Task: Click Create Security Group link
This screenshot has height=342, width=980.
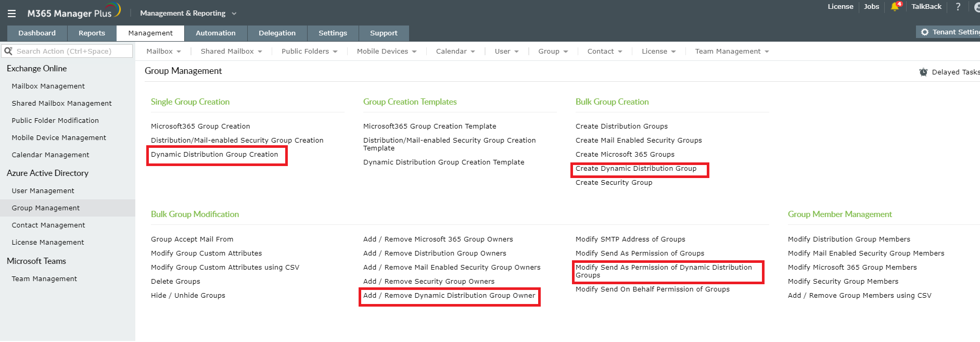Action: [x=614, y=183]
